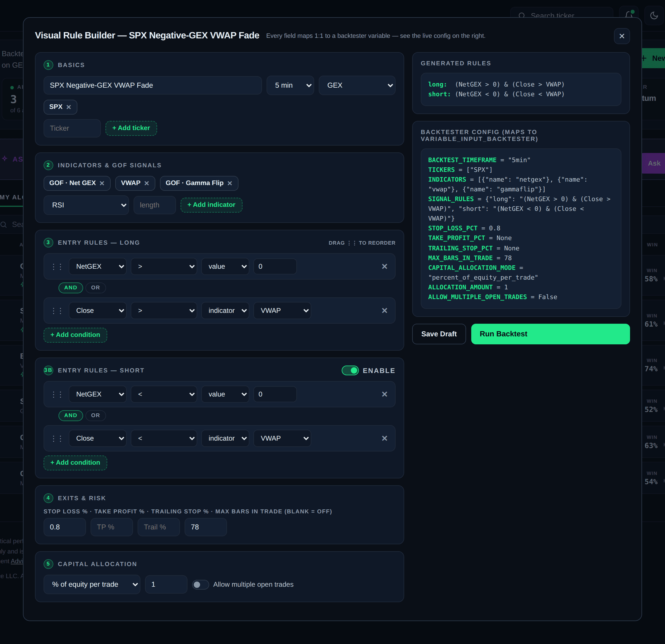Grab drag handle of short Close row

(57, 439)
